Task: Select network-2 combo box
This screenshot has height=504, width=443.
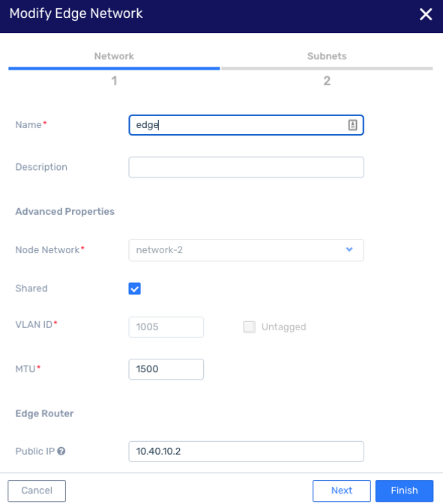Action: click(x=246, y=250)
